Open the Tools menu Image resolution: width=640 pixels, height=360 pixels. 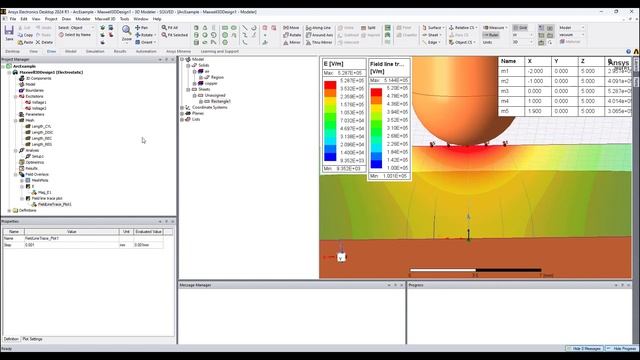(x=124, y=19)
